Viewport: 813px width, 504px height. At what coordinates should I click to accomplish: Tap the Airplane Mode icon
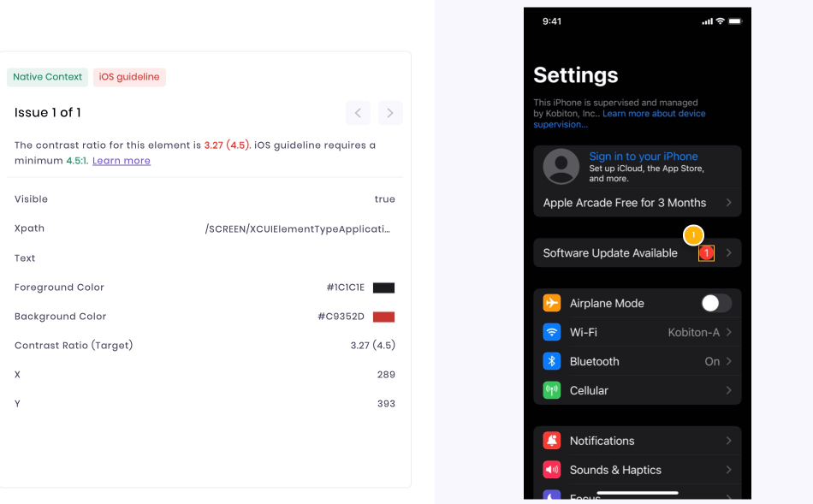click(552, 303)
